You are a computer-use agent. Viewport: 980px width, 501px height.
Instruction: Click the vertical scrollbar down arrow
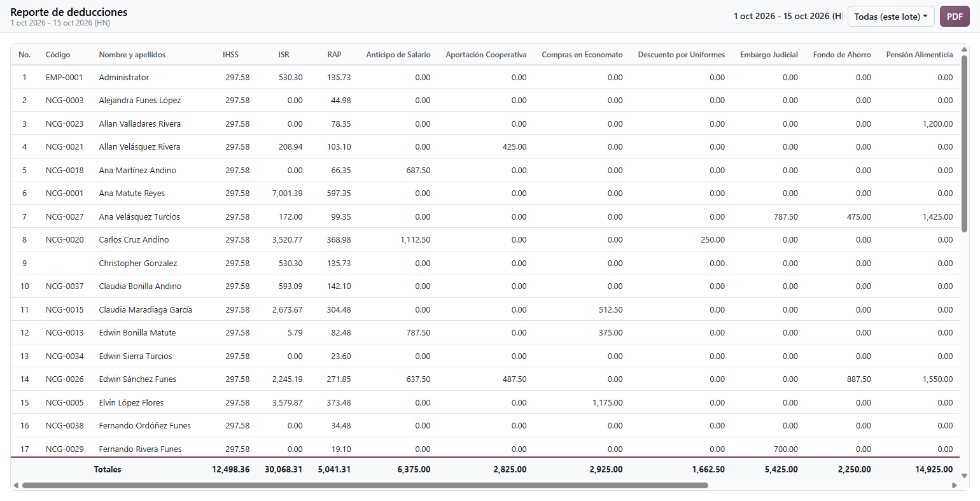[964, 476]
